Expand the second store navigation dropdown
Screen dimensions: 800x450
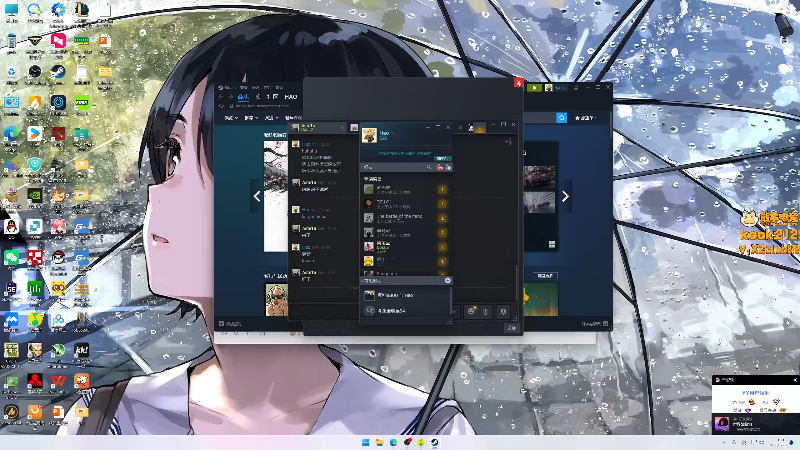251,118
